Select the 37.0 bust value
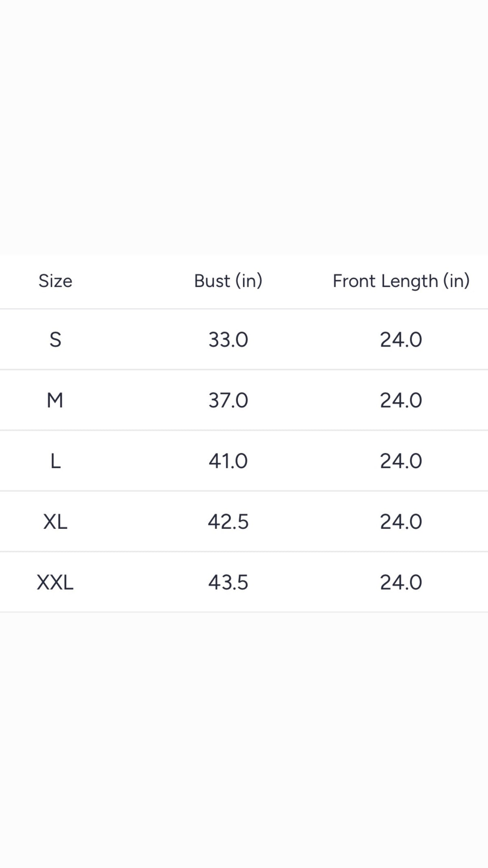Screen dimensions: 488x868 pos(228,400)
